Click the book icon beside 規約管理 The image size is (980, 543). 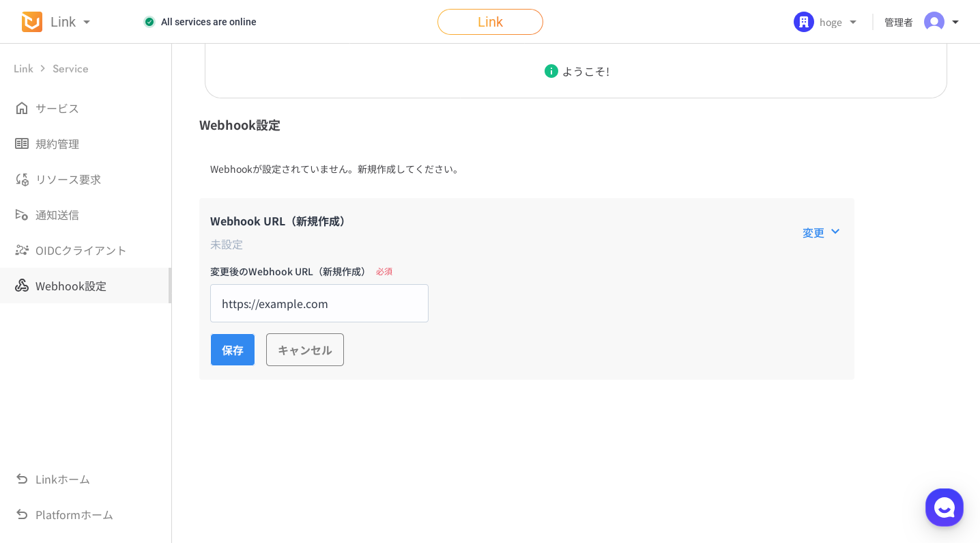(22, 143)
